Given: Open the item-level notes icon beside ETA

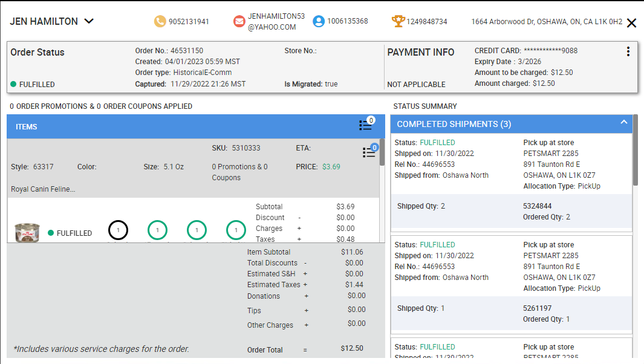Looking at the screenshot, I should click(369, 152).
